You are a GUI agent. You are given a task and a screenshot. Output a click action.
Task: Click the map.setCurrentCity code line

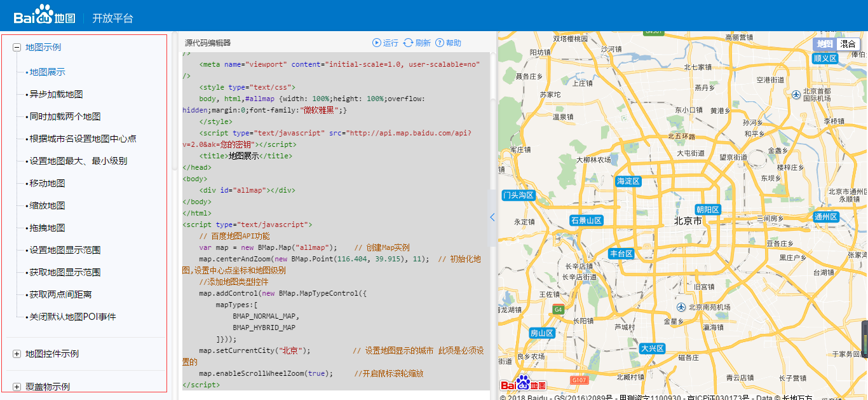pyautogui.click(x=254, y=350)
